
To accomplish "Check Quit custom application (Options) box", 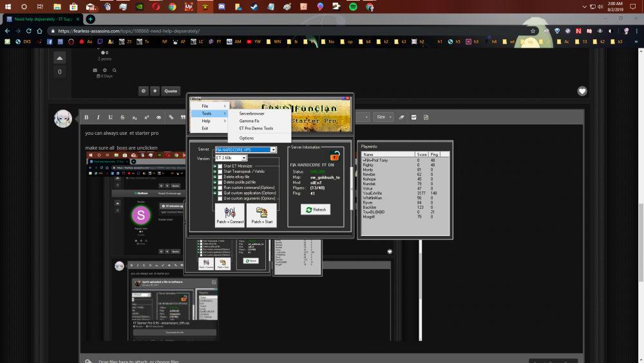I will [x=220, y=193].
